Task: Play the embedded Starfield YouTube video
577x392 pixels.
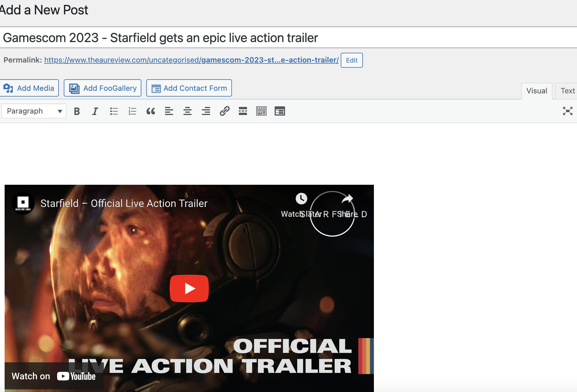Action: [189, 289]
